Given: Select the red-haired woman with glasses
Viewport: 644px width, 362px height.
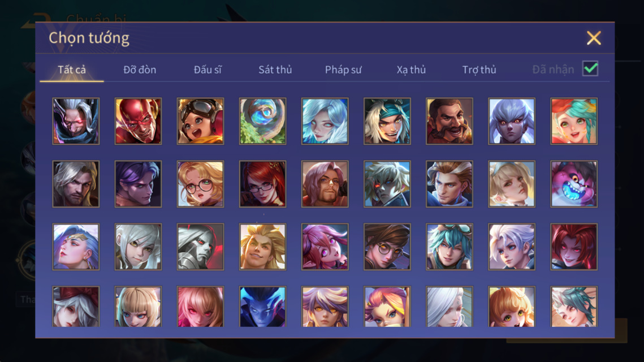Looking at the screenshot, I should 262,184.
